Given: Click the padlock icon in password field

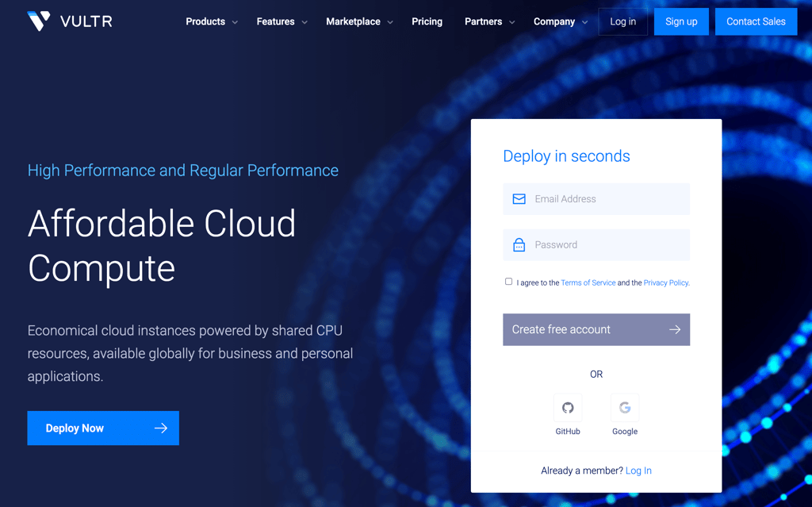Looking at the screenshot, I should tap(519, 244).
